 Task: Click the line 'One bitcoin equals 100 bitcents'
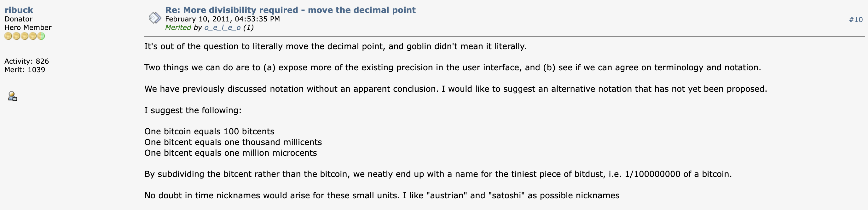[x=209, y=131]
